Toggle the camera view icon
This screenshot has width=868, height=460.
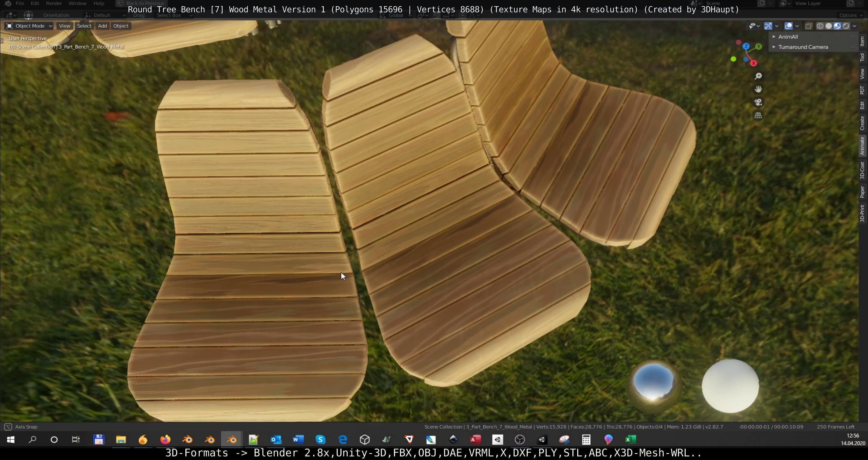758,102
